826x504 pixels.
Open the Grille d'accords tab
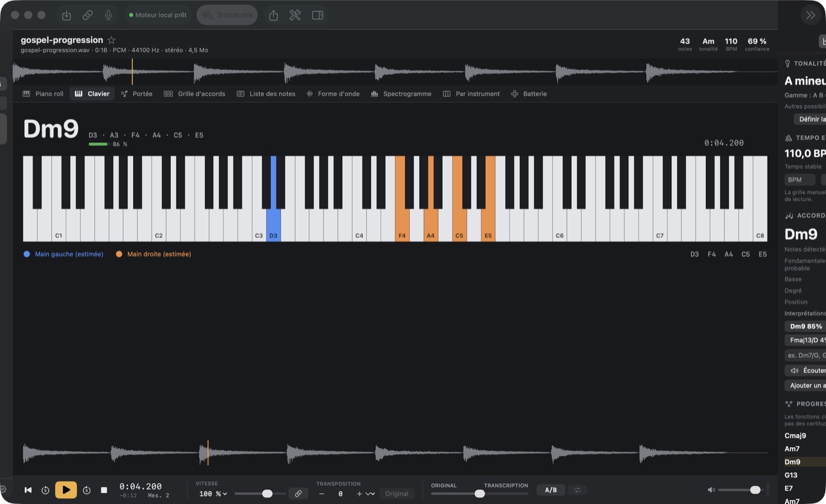[195, 94]
